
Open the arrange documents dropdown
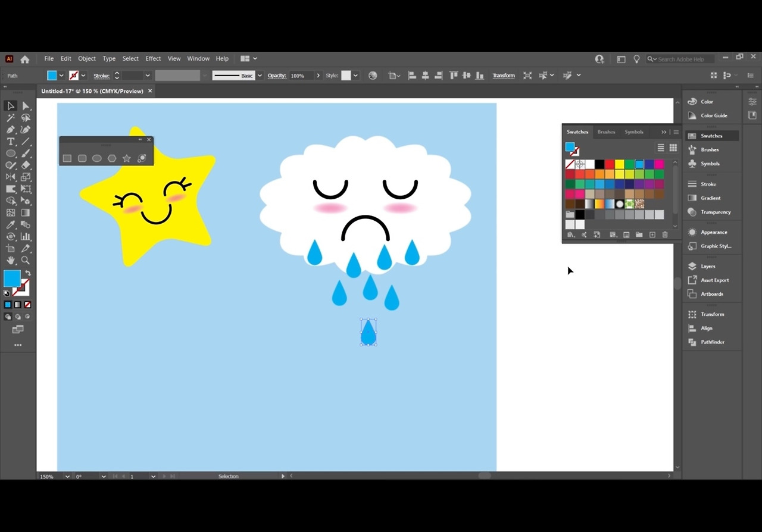click(x=249, y=58)
